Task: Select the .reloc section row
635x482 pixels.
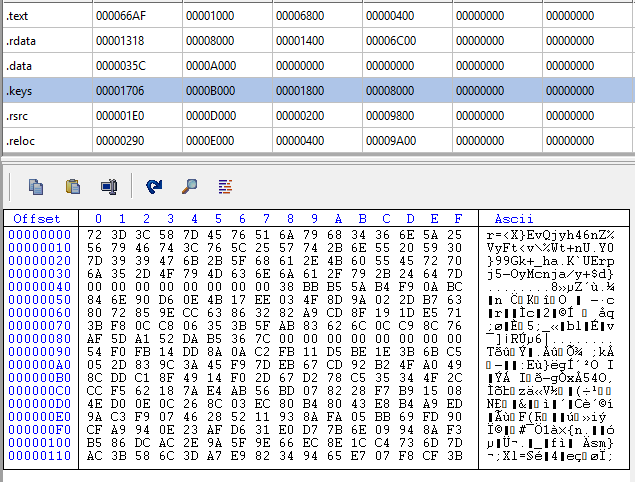Action: (x=45, y=141)
